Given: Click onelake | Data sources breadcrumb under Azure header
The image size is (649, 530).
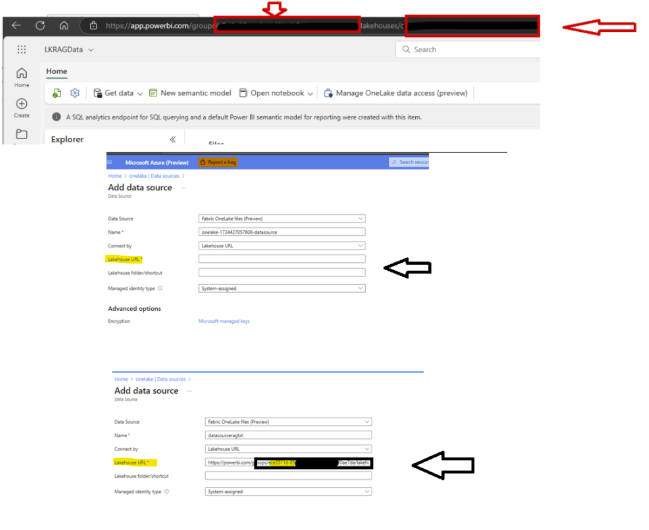Looking at the screenshot, I should [x=154, y=176].
